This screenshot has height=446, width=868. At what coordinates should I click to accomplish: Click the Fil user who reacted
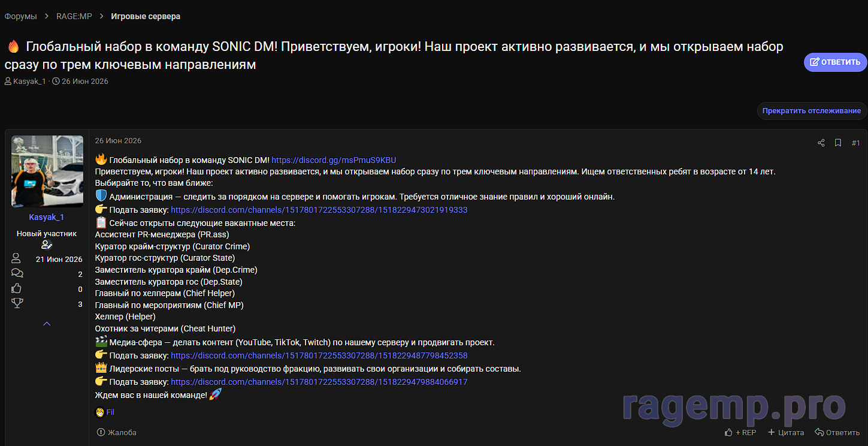click(110, 412)
